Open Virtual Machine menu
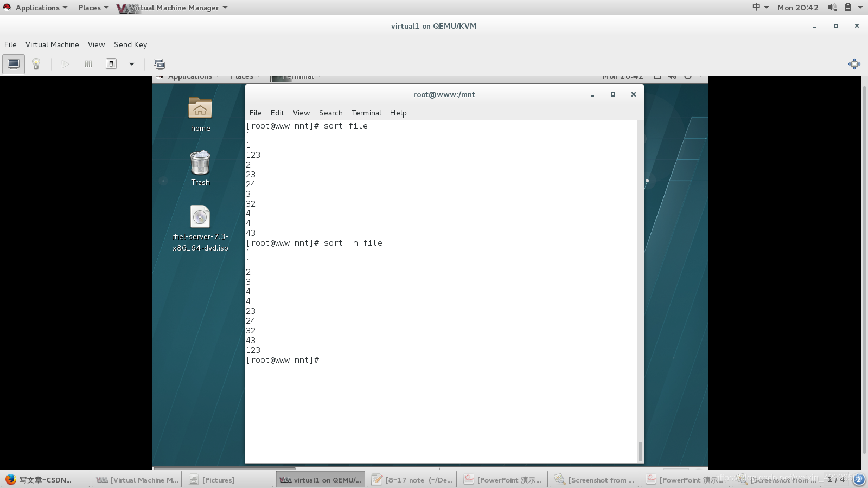The height and width of the screenshot is (488, 868). click(52, 44)
